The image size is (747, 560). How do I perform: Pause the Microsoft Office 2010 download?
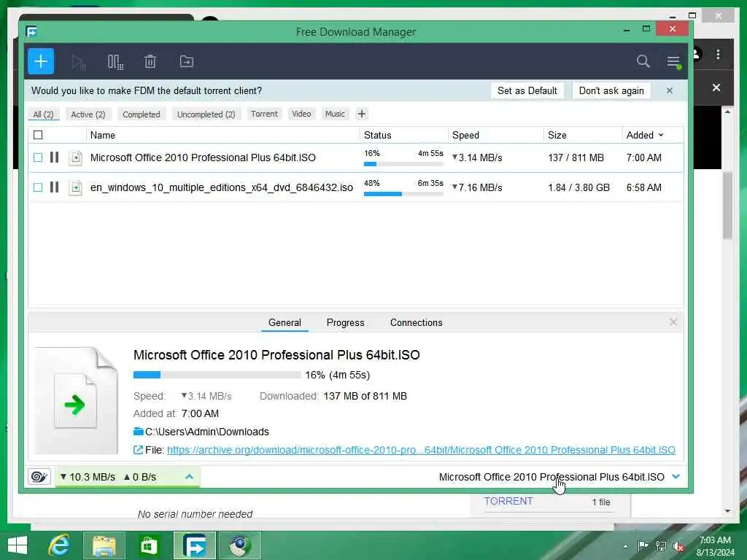click(54, 157)
